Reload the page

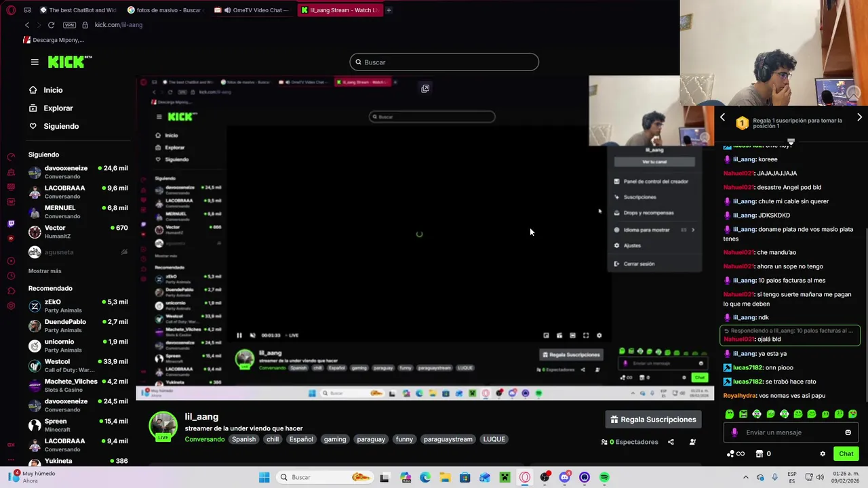click(51, 25)
